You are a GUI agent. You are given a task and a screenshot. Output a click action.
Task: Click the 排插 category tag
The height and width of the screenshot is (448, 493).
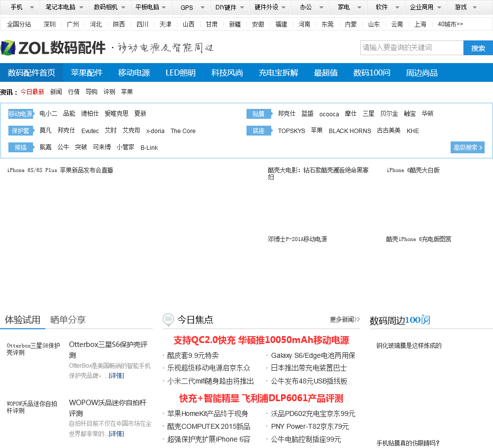[x=21, y=147]
